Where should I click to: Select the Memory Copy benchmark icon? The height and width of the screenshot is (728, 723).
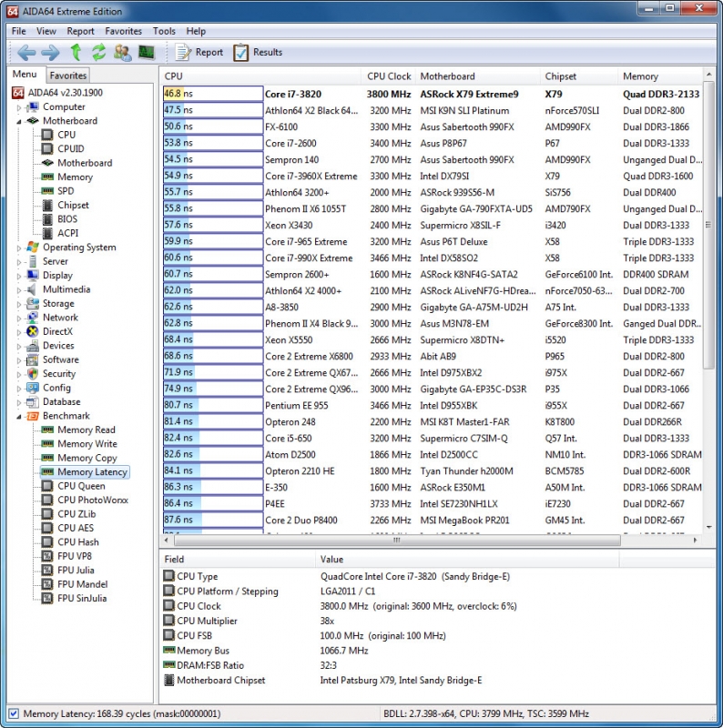pos(47,458)
